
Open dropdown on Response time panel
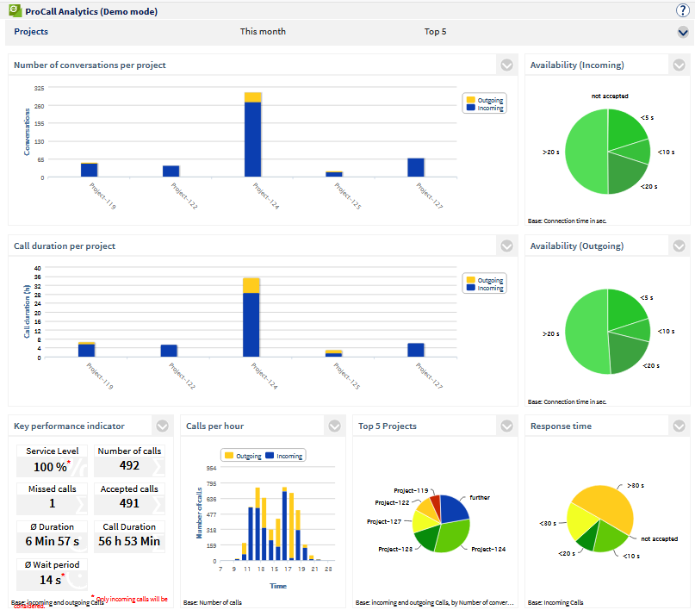click(679, 426)
